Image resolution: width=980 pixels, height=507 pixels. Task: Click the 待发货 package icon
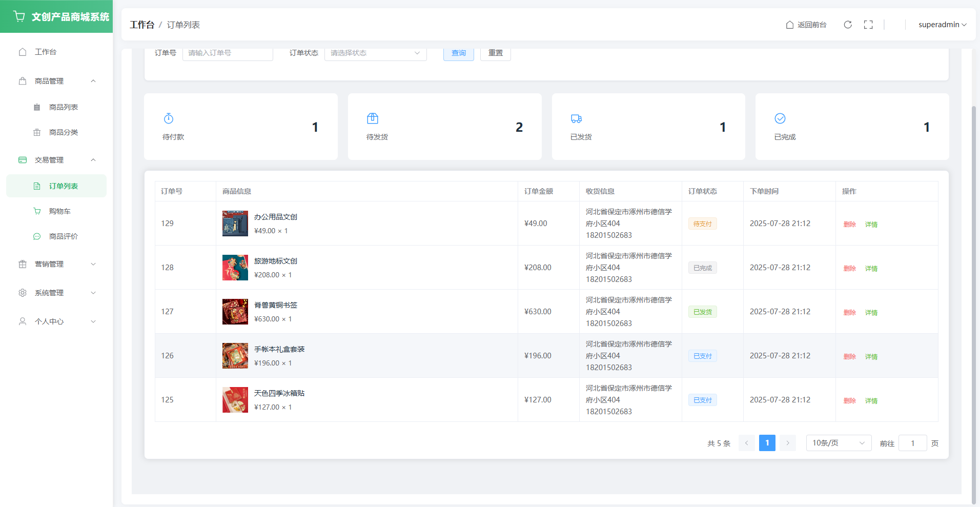373,118
